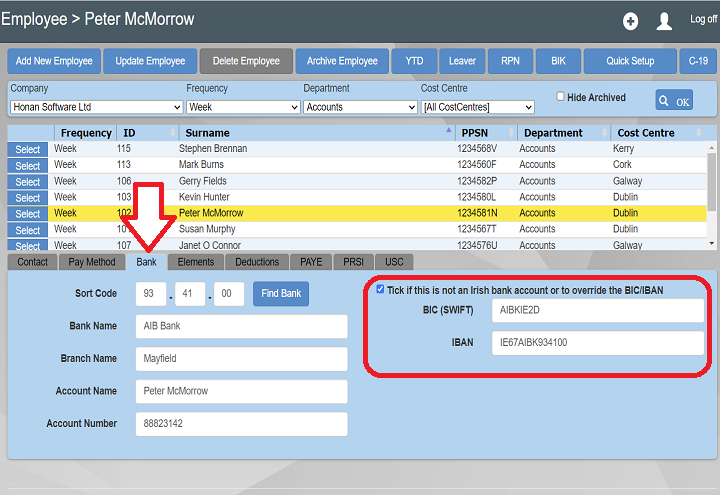This screenshot has height=495, width=720.
Task: Open the user profile icon
Action: [664, 21]
